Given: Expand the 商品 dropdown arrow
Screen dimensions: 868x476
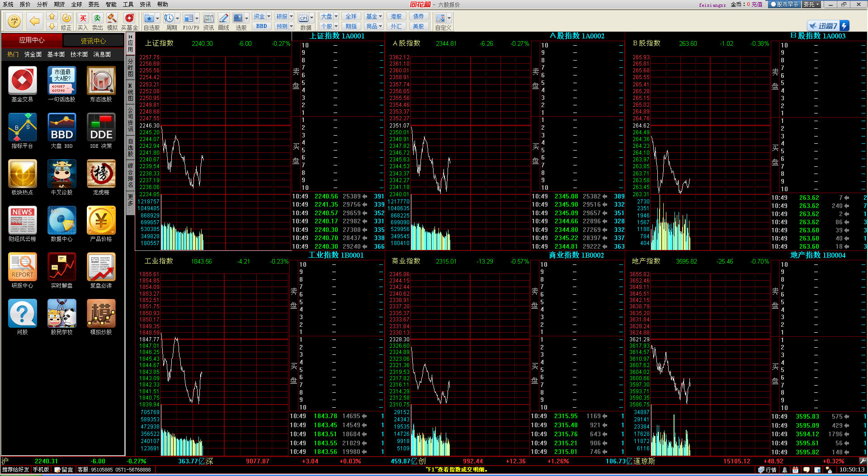Looking at the screenshot, I should click(x=381, y=26).
